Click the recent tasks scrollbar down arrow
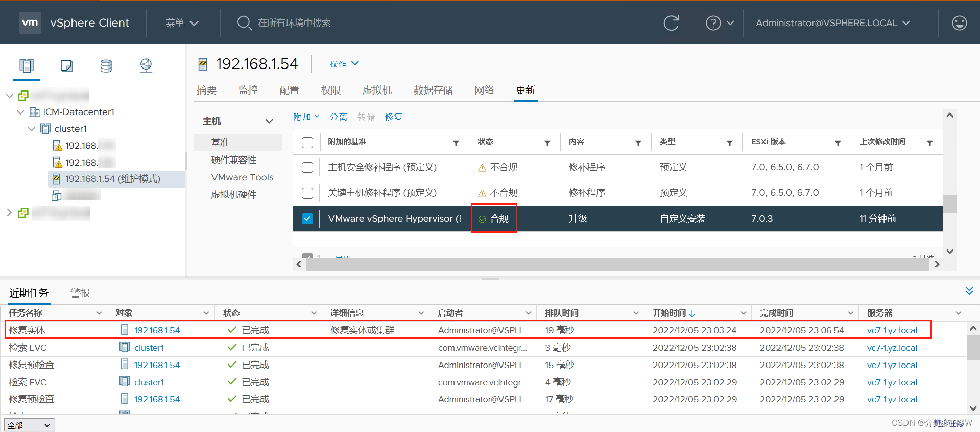 [973, 408]
